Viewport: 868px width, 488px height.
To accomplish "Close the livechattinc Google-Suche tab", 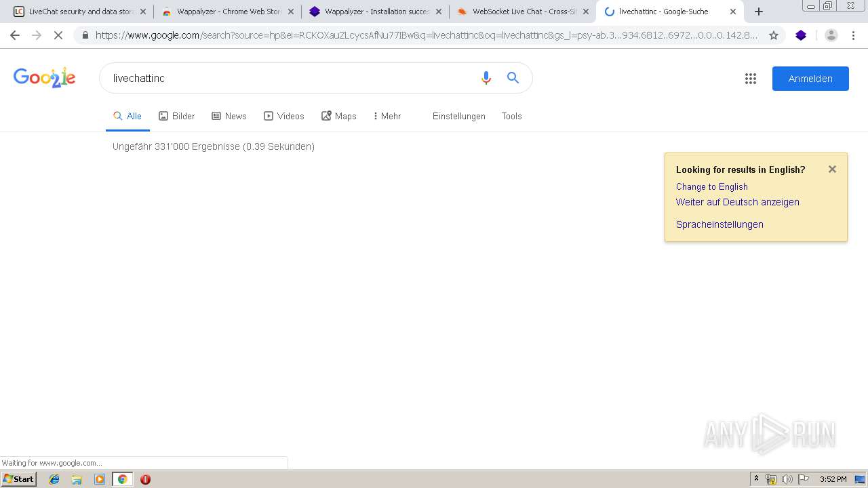I will coord(733,12).
